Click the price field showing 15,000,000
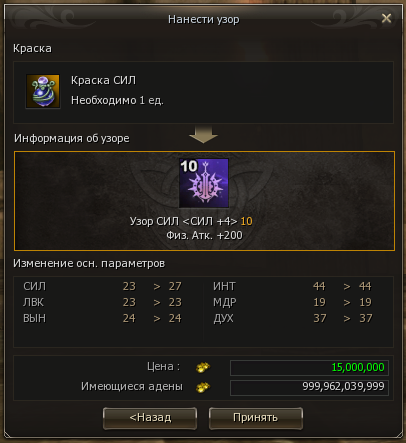The width and height of the screenshot is (406, 443). 309,368
